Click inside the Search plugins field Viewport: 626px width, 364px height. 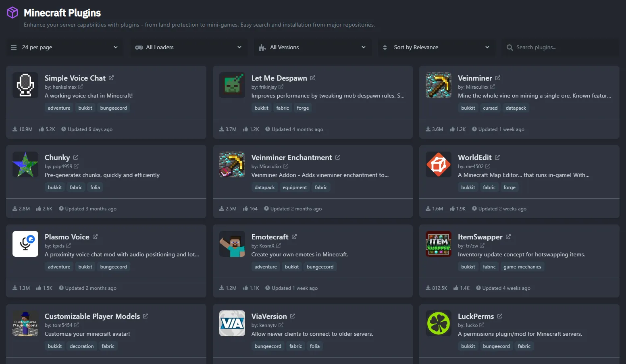click(560, 47)
